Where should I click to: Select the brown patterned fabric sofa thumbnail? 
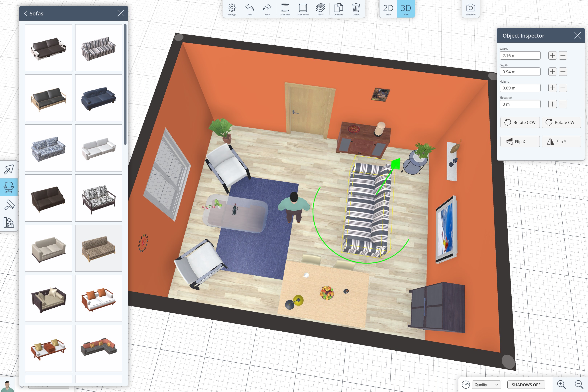(x=99, y=248)
